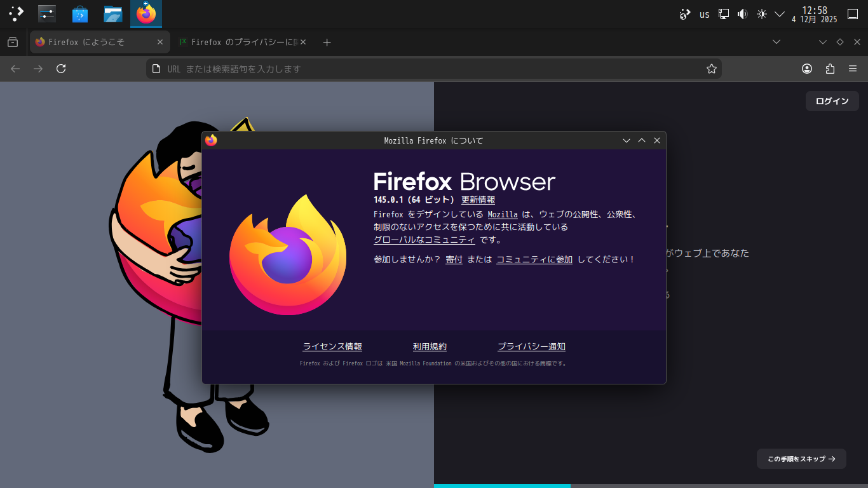868x488 pixels.
Task: Click the tray icon left of 'us'
Action: coord(685,14)
